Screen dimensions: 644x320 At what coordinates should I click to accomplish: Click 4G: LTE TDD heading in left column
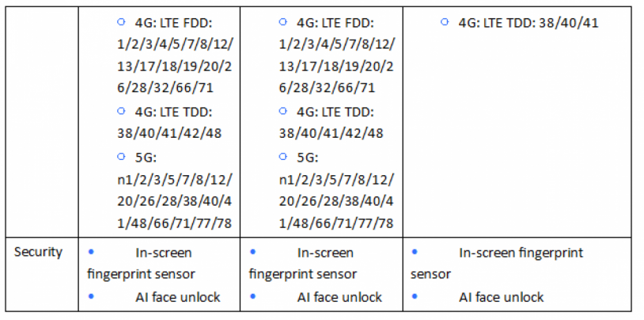click(x=173, y=112)
